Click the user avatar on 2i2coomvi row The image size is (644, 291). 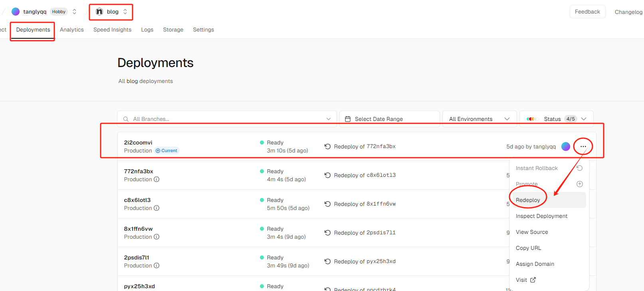(x=566, y=146)
